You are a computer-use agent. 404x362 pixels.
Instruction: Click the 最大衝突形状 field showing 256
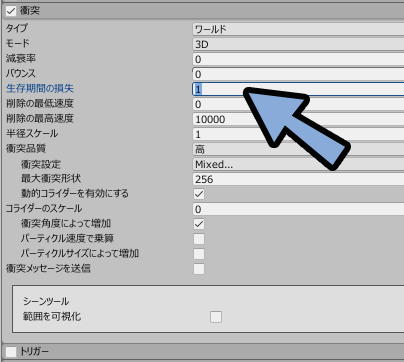(x=298, y=179)
